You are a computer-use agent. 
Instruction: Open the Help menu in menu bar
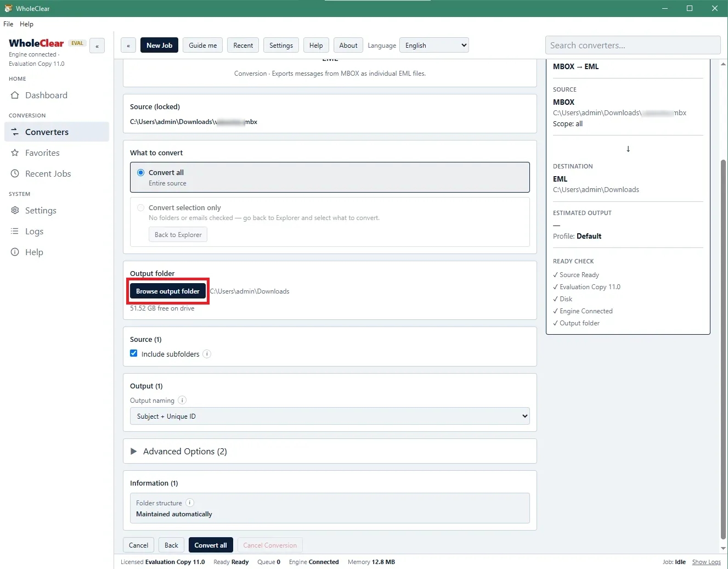pos(26,24)
